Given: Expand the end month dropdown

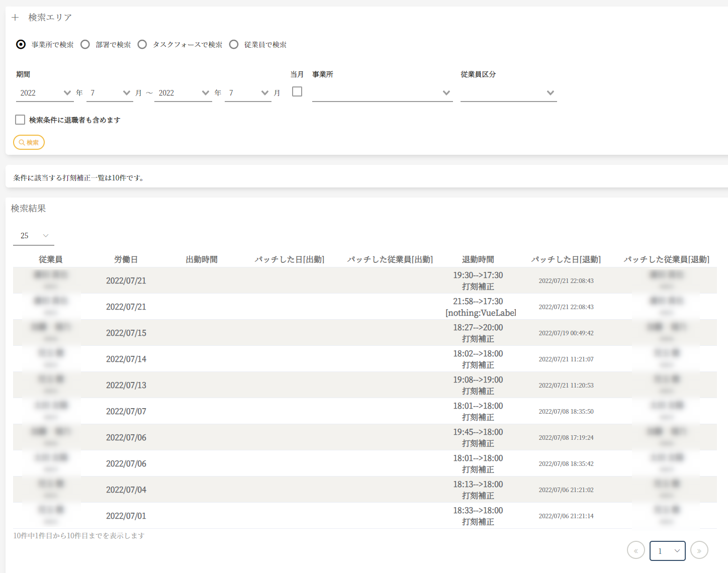Looking at the screenshot, I should 248,93.
